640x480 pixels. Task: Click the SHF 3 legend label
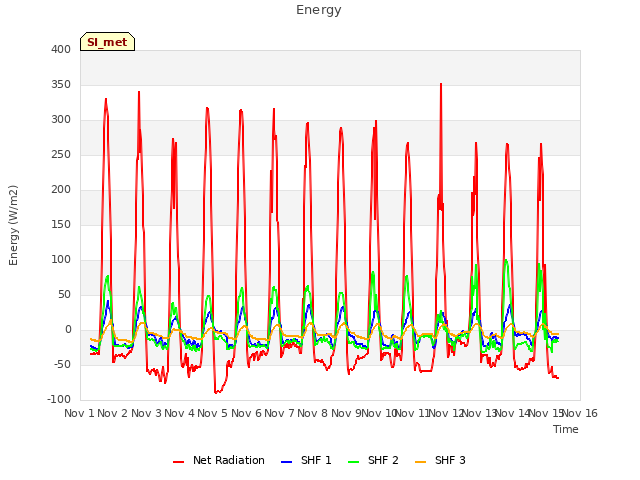450,460
